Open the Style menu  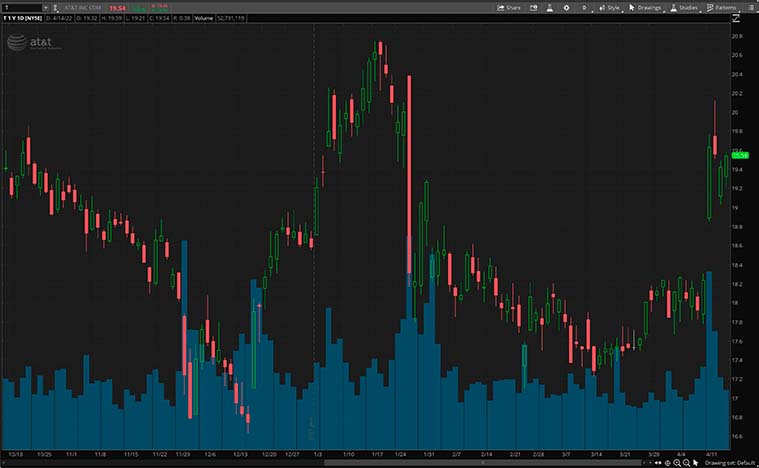click(x=609, y=8)
